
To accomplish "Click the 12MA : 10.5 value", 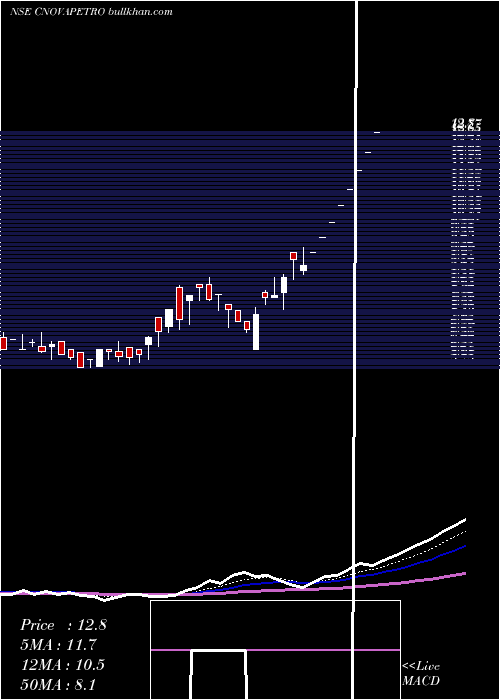I will [63, 665].
